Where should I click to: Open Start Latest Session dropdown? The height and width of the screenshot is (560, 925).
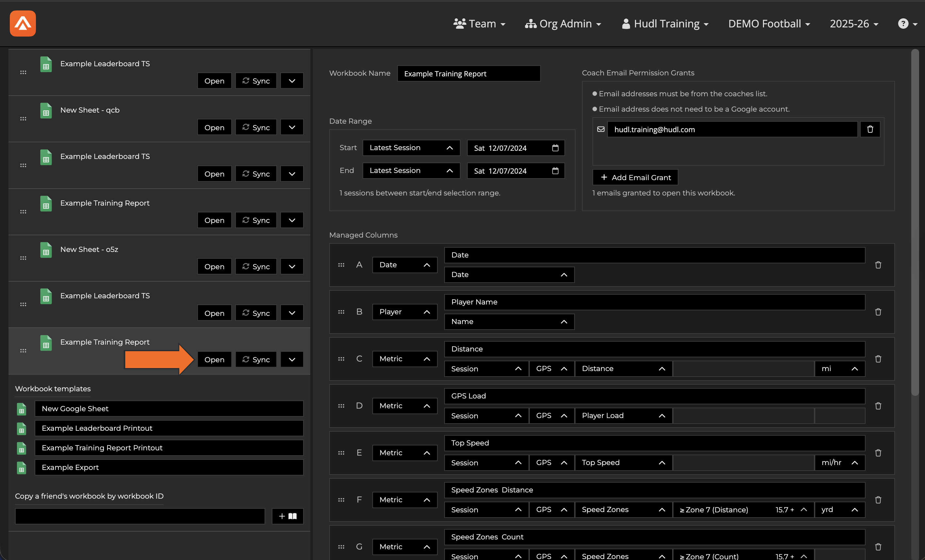[x=411, y=148]
